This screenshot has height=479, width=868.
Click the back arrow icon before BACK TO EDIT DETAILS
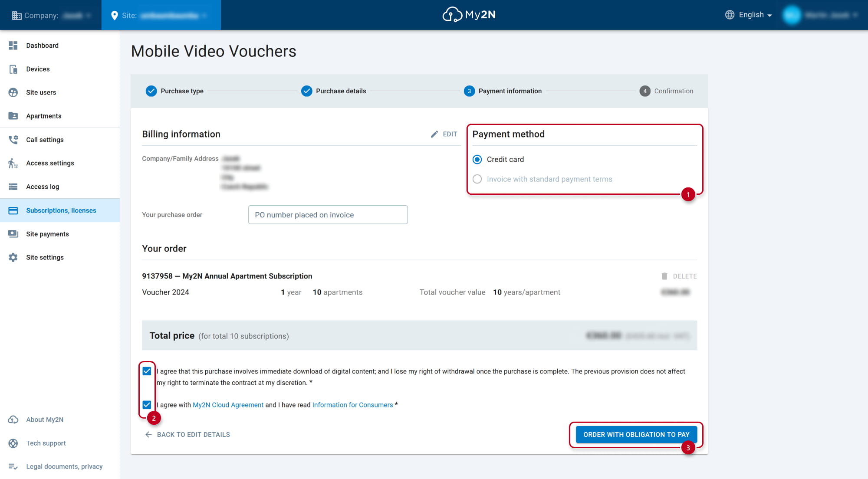tap(148, 434)
